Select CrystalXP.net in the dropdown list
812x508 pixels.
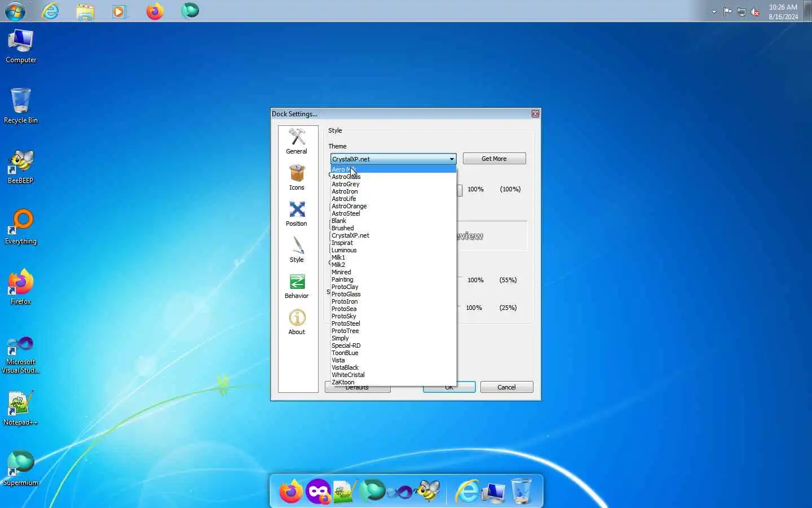pos(393,235)
